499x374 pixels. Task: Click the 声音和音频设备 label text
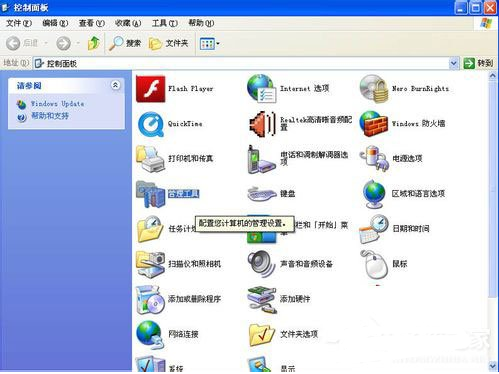pyautogui.click(x=306, y=264)
